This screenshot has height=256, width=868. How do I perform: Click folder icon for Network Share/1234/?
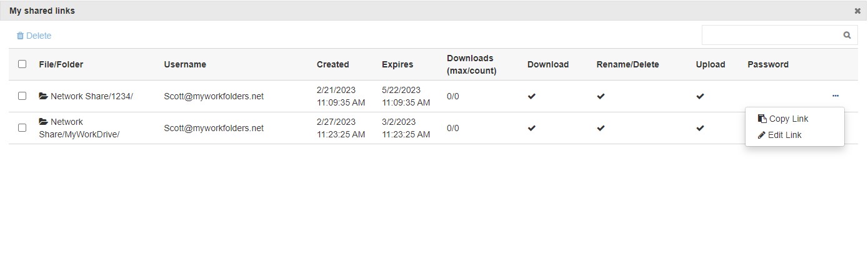[43, 97]
